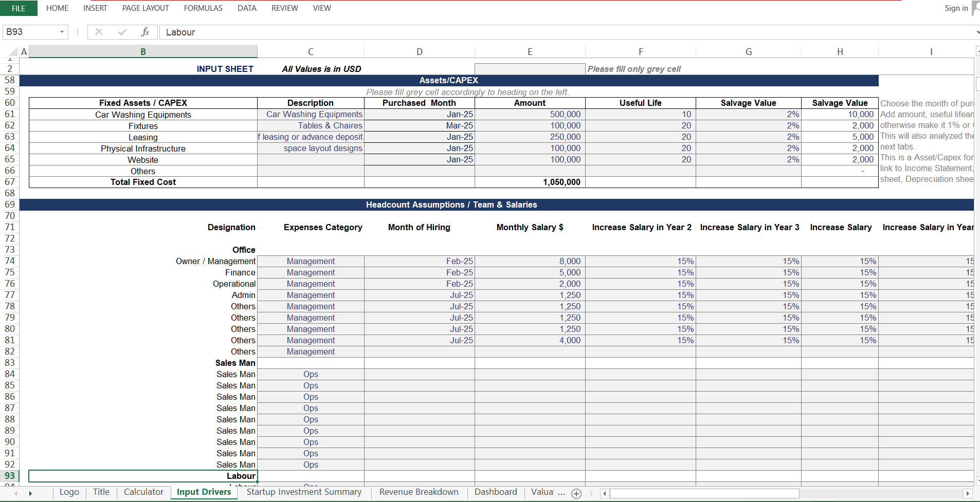Select the Website fixed asset cell
Viewport: 980px width, 502px height.
click(x=143, y=160)
